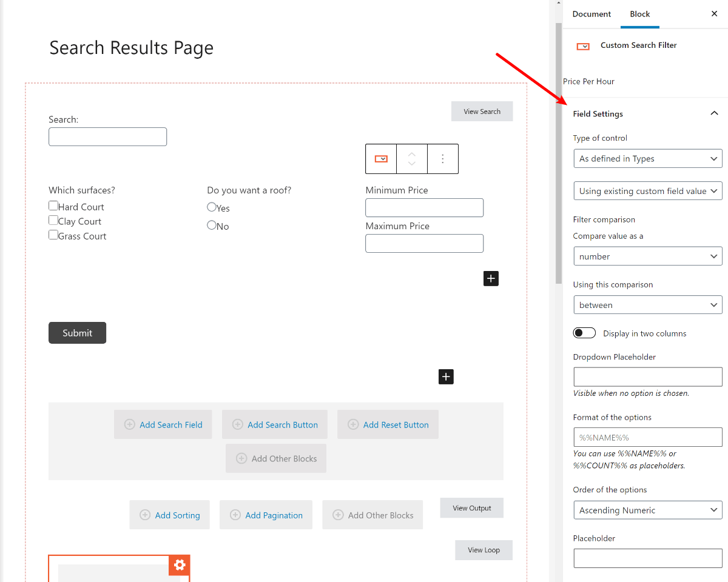This screenshot has height=582, width=728.
Task: Open the block toolbar more options menu
Action: point(443,159)
